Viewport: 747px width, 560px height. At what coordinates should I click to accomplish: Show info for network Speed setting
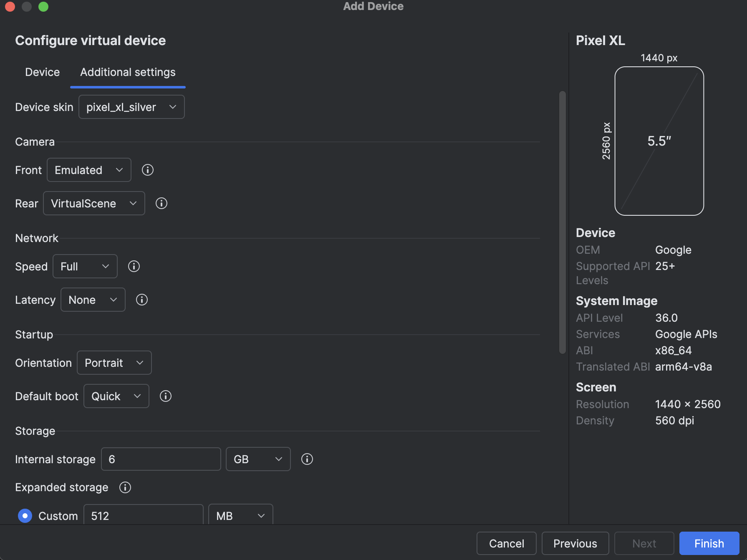tap(134, 266)
